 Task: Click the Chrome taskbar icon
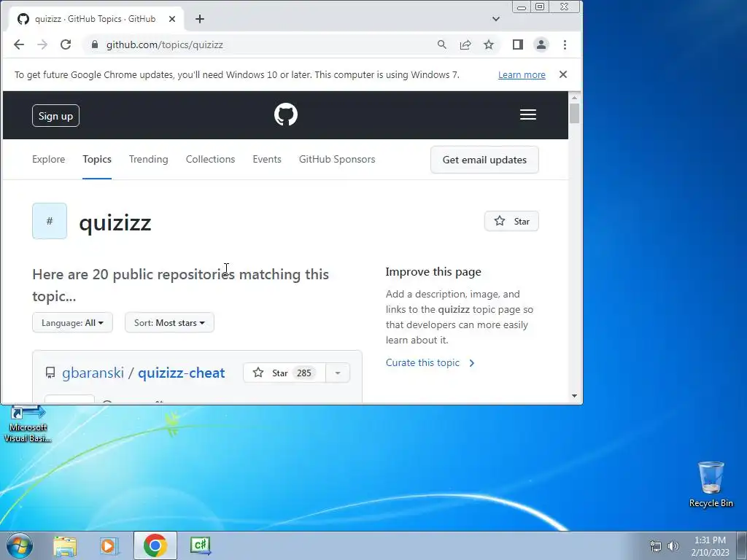tap(155, 545)
